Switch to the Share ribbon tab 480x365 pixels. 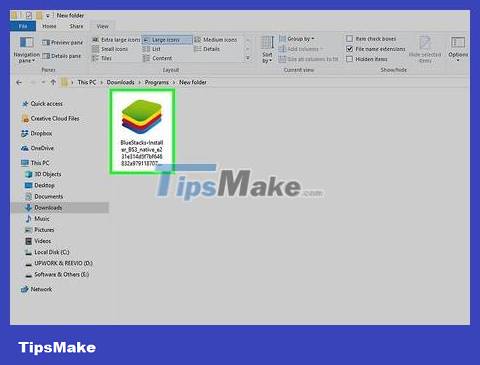click(x=76, y=26)
